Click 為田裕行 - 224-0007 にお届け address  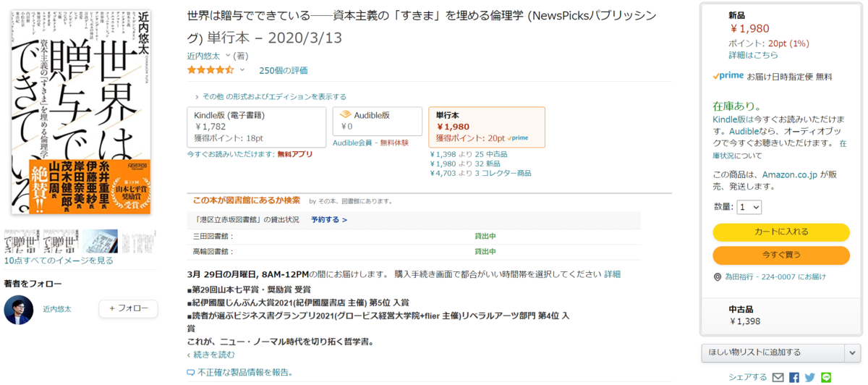(775, 276)
